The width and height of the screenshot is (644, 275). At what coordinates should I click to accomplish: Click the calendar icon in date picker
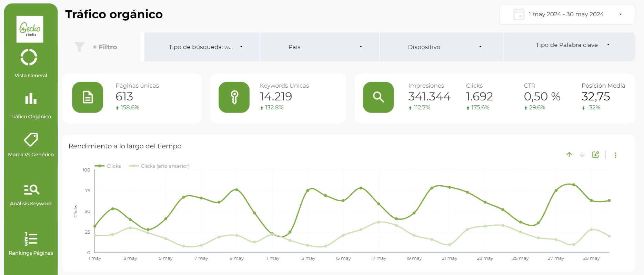[519, 14]
